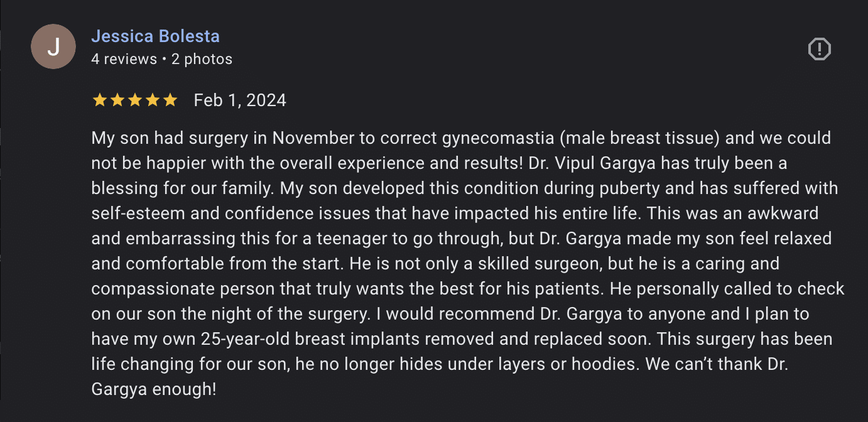868x422 pixels.
Task: Click the fourth star in the rating
Action: coord(151,99)
